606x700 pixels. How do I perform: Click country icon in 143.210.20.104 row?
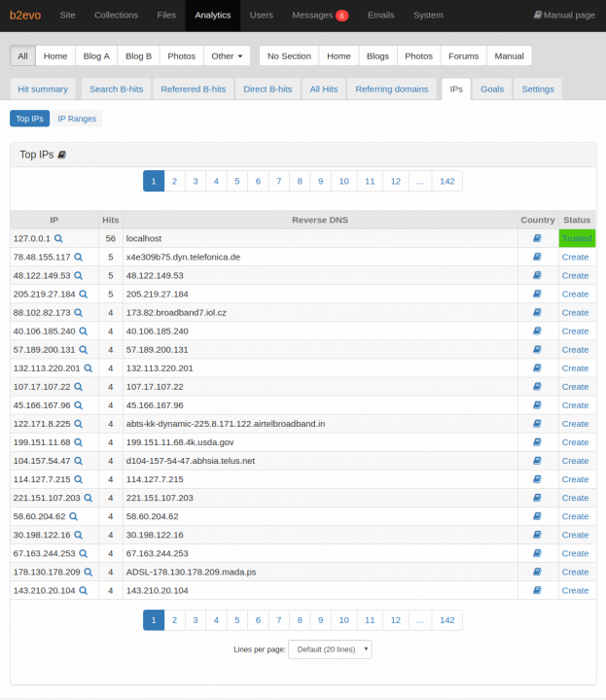(x=537, y=590)
